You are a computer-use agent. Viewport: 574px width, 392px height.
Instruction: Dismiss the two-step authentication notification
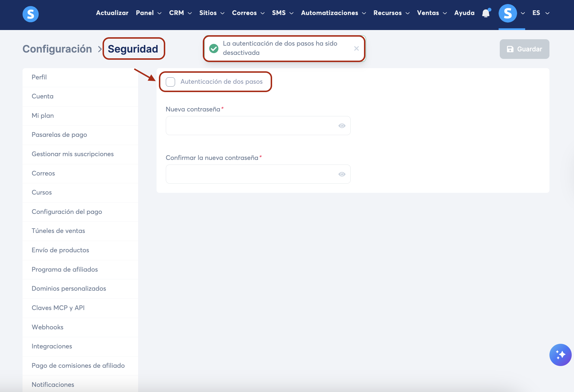coord(356,48)
